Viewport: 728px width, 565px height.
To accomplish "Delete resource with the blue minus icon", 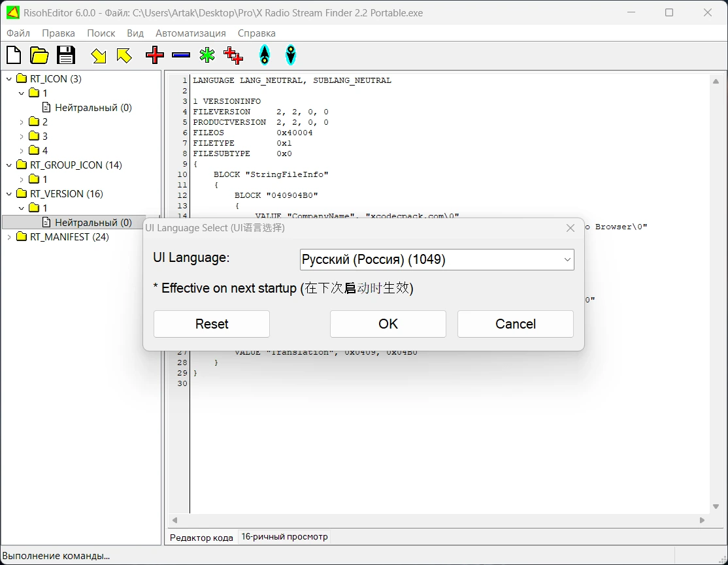I will coord(180,56).
